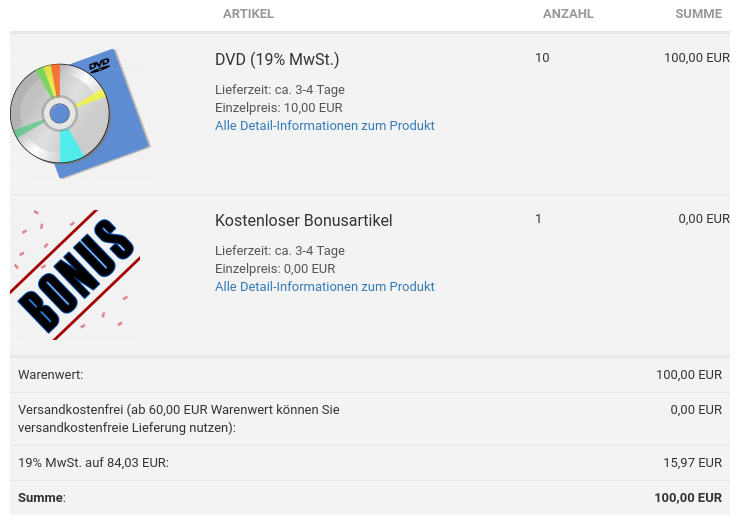Click the bonus row total 0,00 EUR
This screenshot has width=741, height=522.
pos(704,219)
